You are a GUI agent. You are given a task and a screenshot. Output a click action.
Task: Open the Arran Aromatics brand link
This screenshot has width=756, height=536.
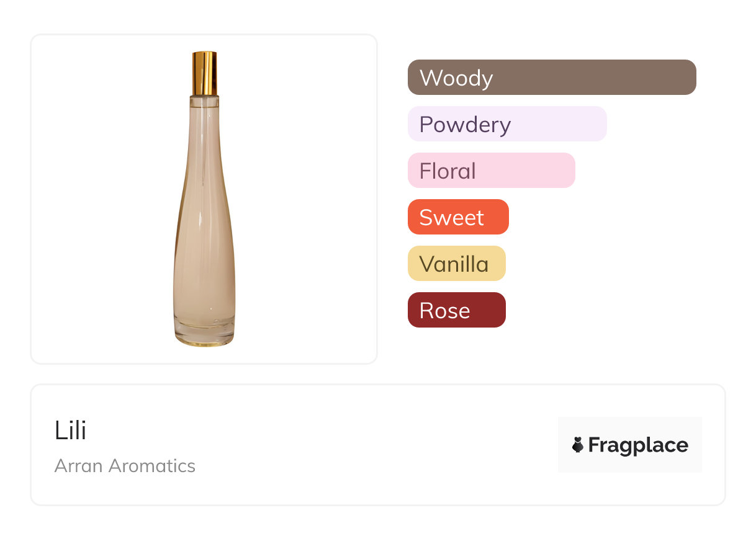click(125, 466)
